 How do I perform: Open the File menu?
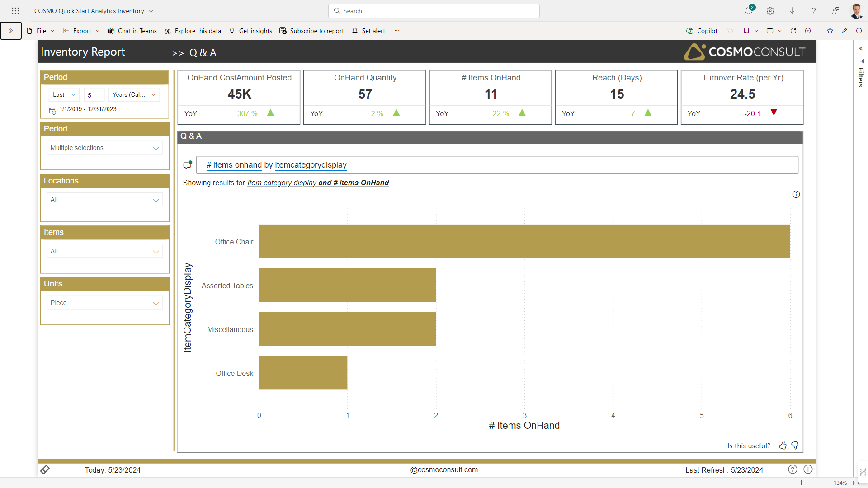41,31
